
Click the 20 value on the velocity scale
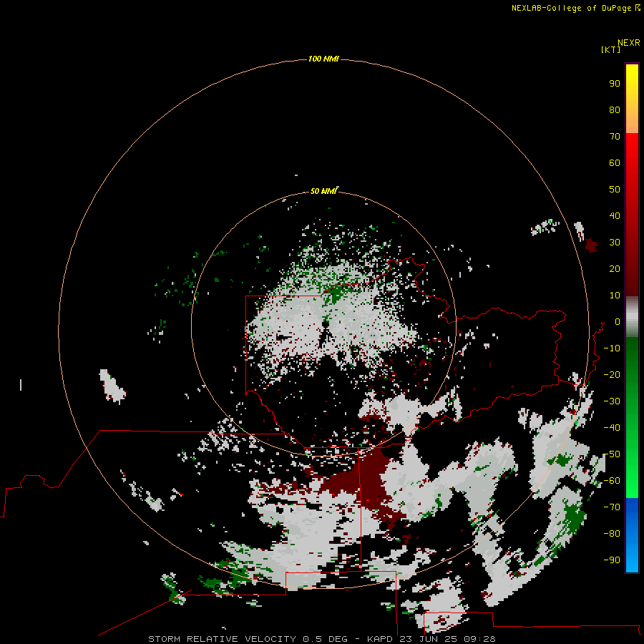coord(615,269)
